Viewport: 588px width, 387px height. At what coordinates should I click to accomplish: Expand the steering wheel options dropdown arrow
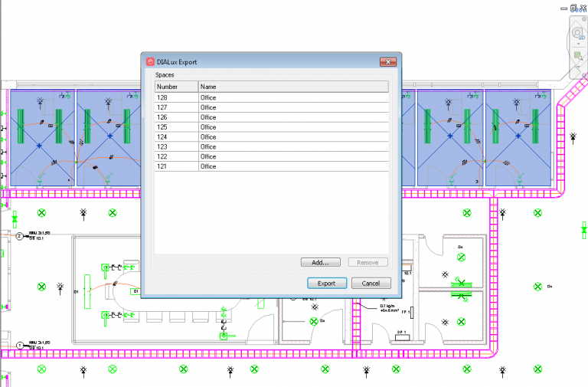577,44
